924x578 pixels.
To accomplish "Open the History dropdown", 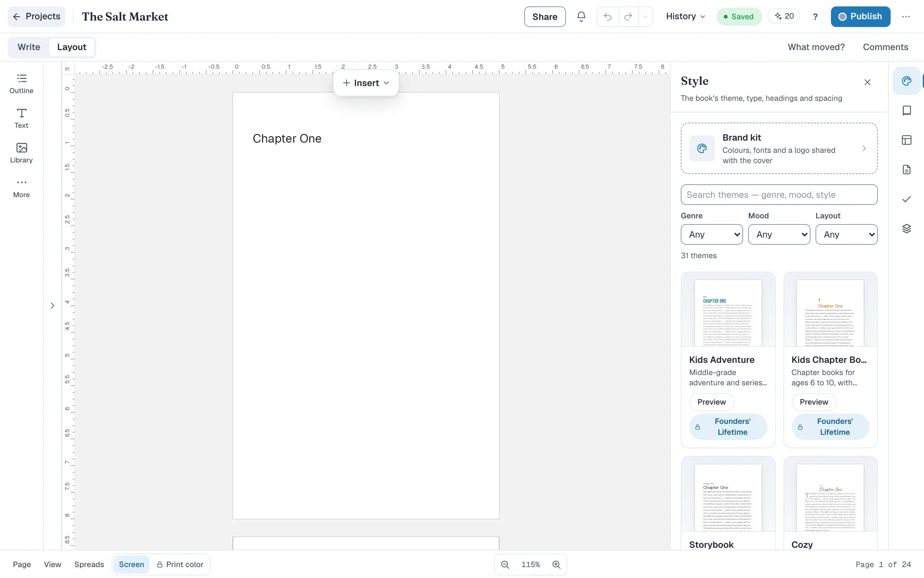I will point(685,16).
